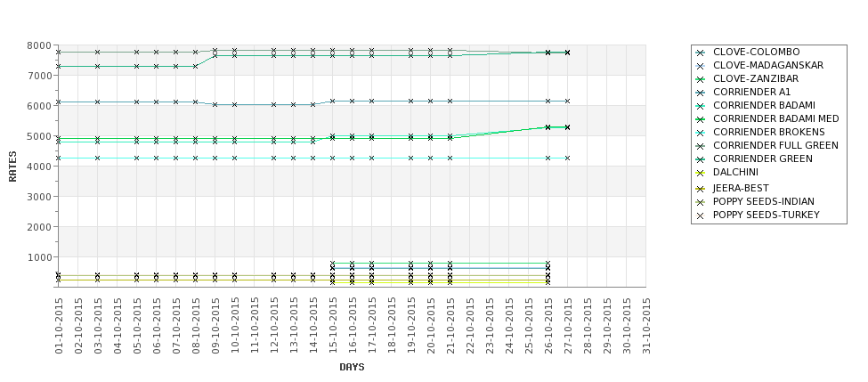Click the CLOVE-COLOMBO legend marker icon
Screen dimensions: 868x382
[x=701, y=53]
